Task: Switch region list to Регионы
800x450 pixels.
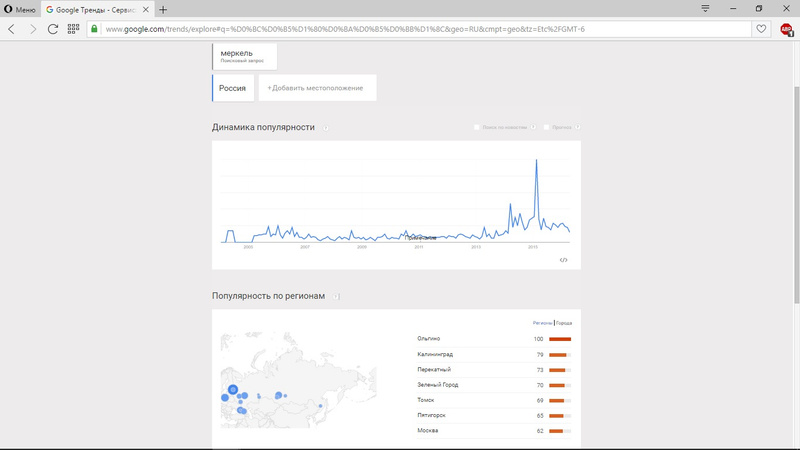Action: click(542, 323)
